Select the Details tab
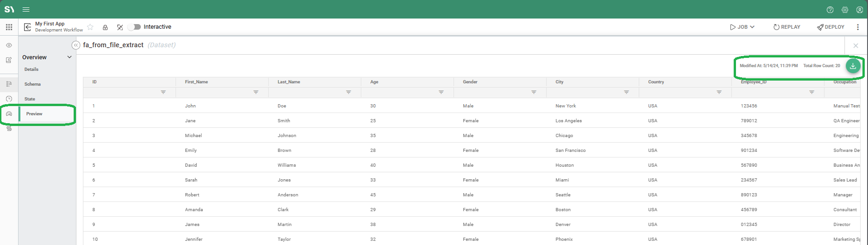This screenshot has height=245, width=868. click(x=31, y=69)
